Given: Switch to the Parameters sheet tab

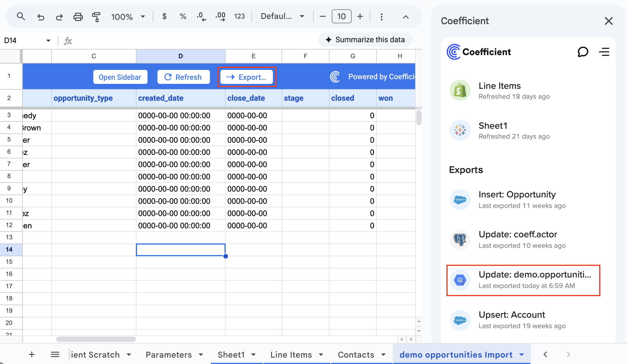Looking at the screenshot, I should click(x=169, y=354).
